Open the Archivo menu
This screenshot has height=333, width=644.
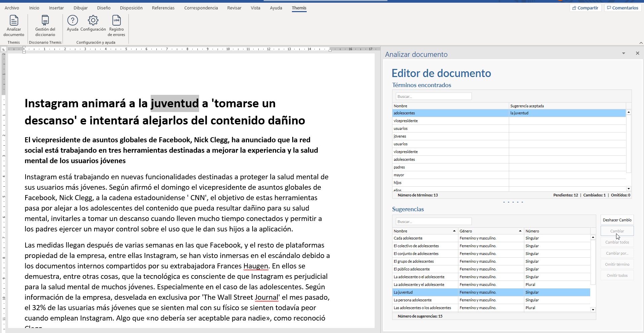[12, 8]
